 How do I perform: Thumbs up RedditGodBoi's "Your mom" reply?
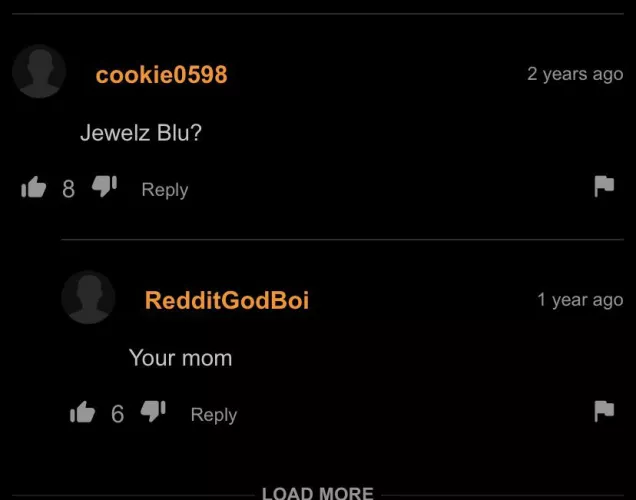(x=82, y=412)
